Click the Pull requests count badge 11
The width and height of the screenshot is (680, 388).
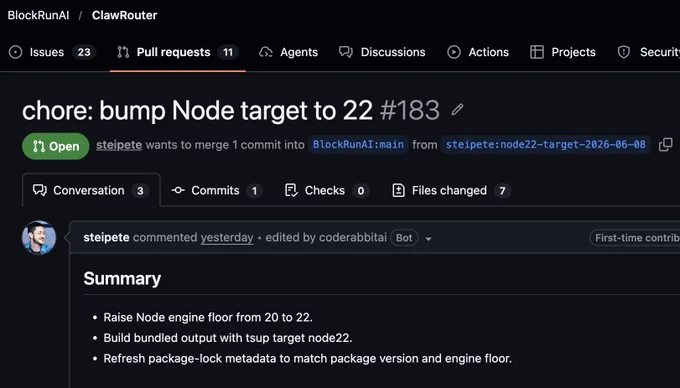point(228,52)
